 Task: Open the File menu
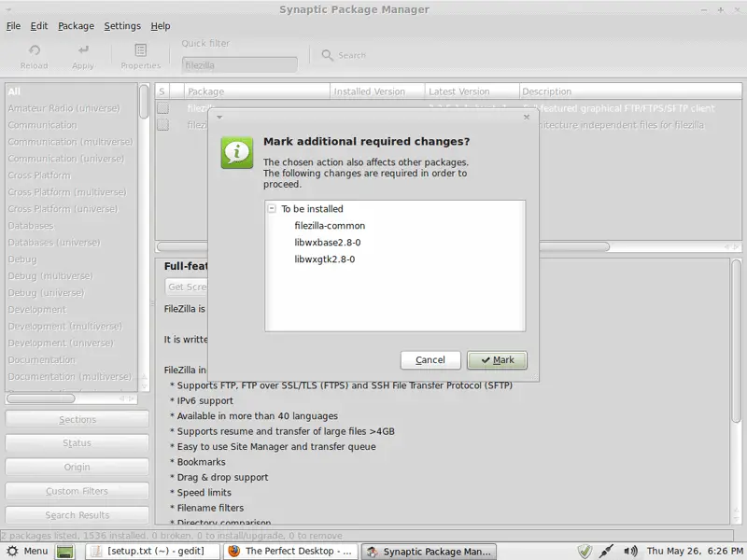point(13,26)
